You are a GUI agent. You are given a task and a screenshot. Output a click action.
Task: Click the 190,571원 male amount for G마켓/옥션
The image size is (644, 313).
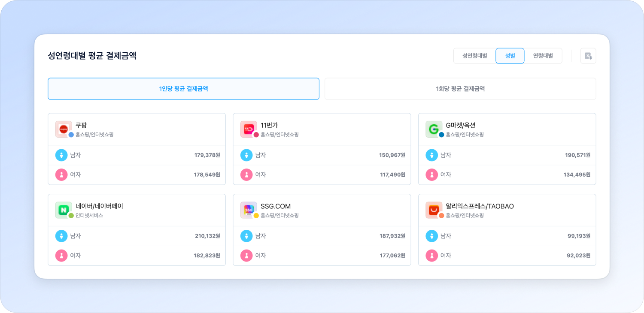[x=577, y=155]
